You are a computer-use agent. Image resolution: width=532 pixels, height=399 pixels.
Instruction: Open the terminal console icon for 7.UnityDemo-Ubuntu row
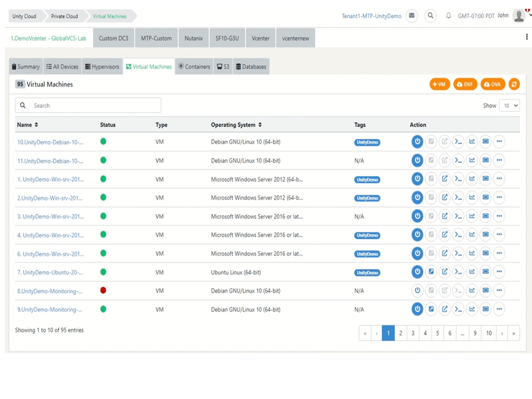(x=458, y=272)
